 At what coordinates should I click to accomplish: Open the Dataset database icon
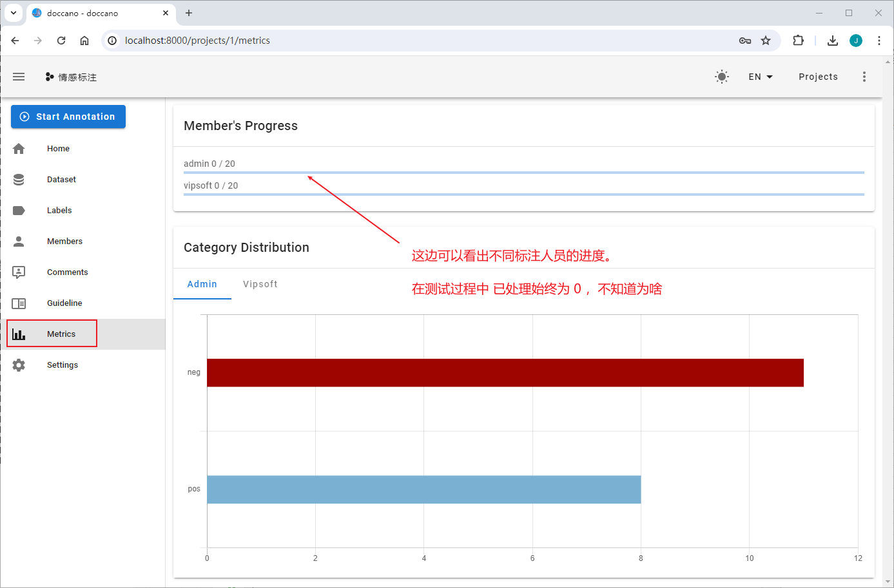tap(19, 180)
